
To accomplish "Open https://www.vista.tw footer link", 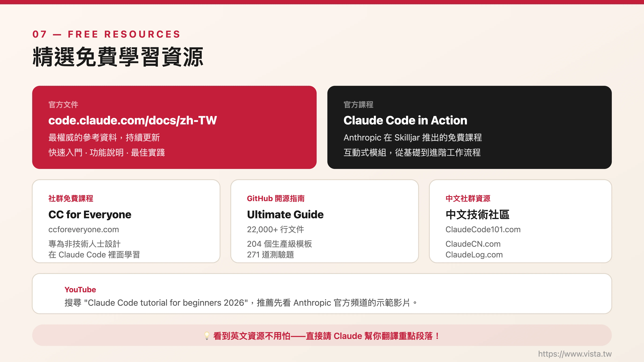I will tap(575, 354).
